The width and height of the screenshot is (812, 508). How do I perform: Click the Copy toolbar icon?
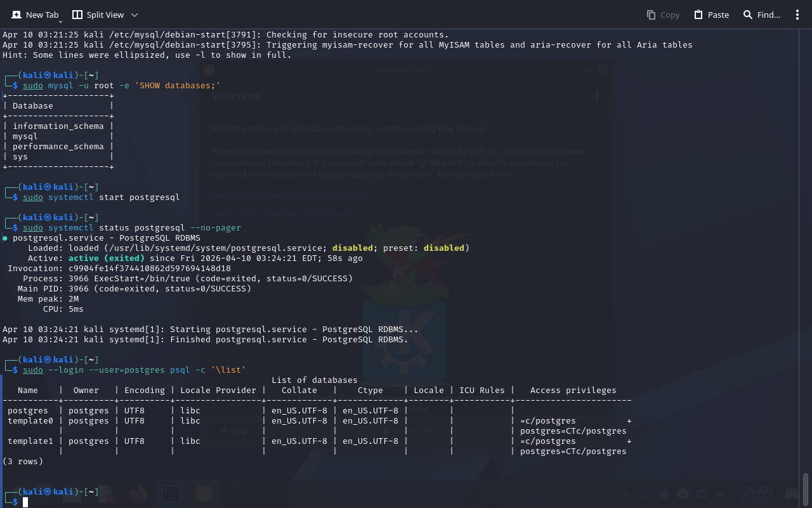(x=663, y=15)
